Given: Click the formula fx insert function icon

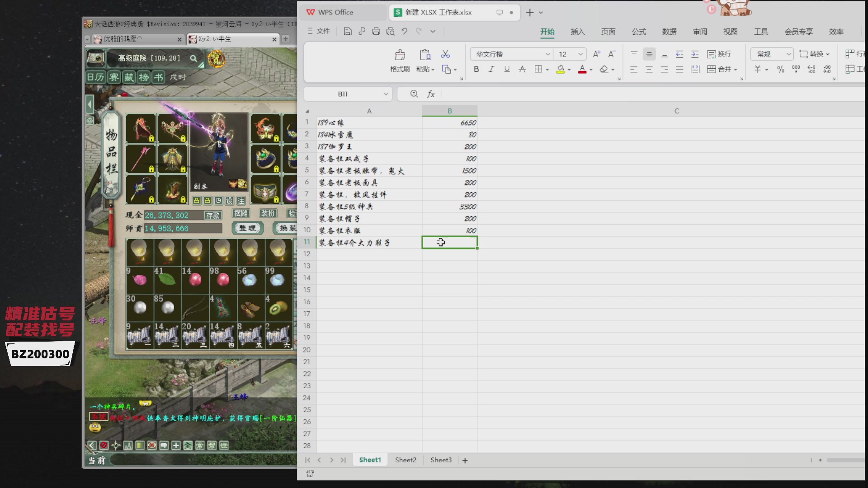Looking at the screenshot, I should pyautogui.click(x=431, y=94).
